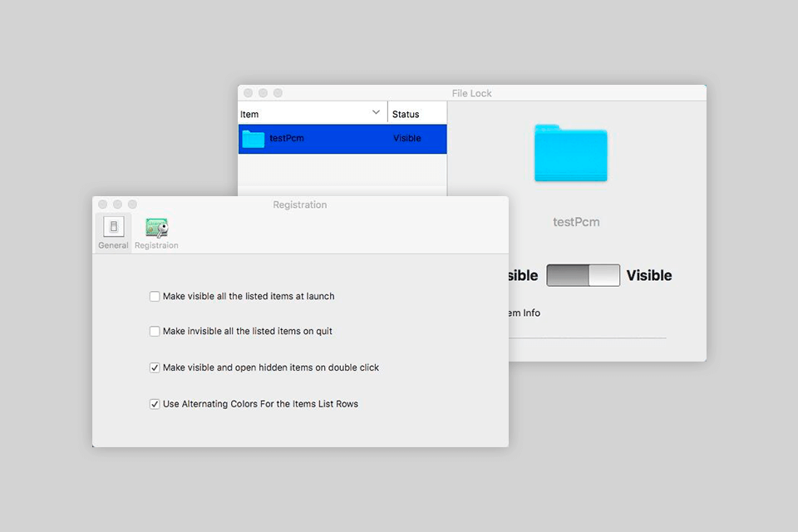Screen dimensions: 798x532
Task: Click the Visible status cell for testPcm
Action: pyautogui.click(x=407, y=139)
